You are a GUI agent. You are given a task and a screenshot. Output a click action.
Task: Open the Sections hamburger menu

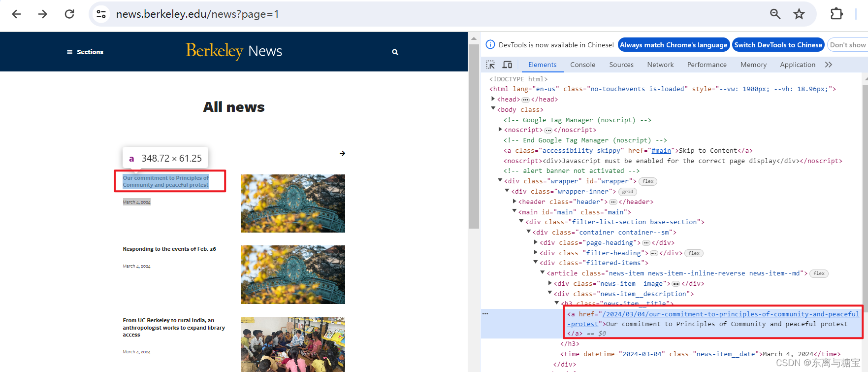click(85, 52)
